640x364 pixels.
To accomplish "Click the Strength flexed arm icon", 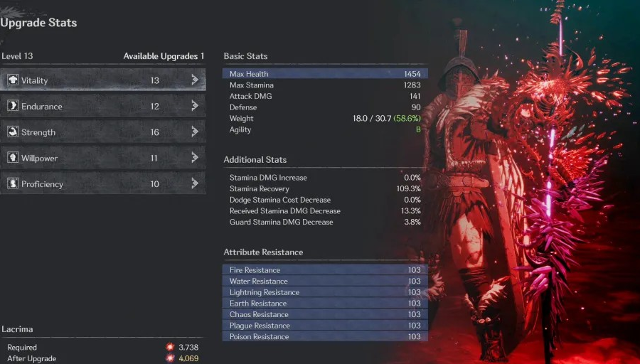I will (13, 132).
